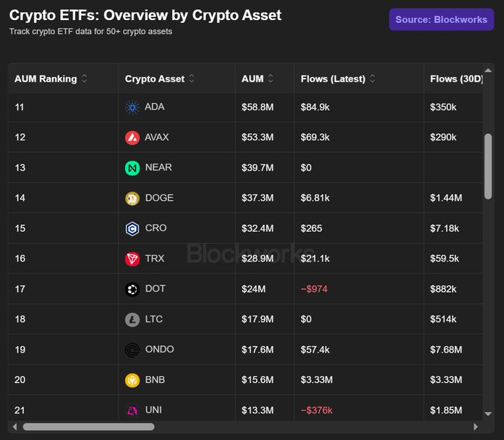Click the page title Crypto ETFs heading
Viewport: 504px width, 440px height.
point(145,15)
